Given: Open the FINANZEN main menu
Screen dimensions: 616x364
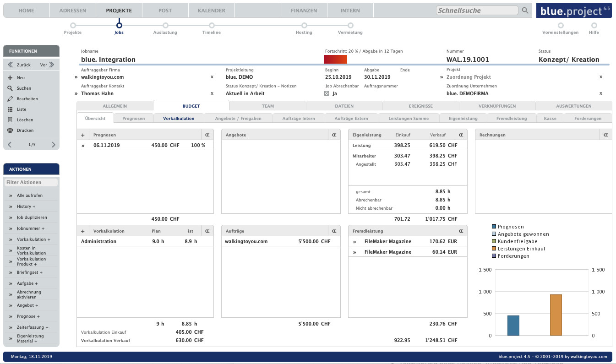Looking at the screenshot, I should [x=304, y=11].
